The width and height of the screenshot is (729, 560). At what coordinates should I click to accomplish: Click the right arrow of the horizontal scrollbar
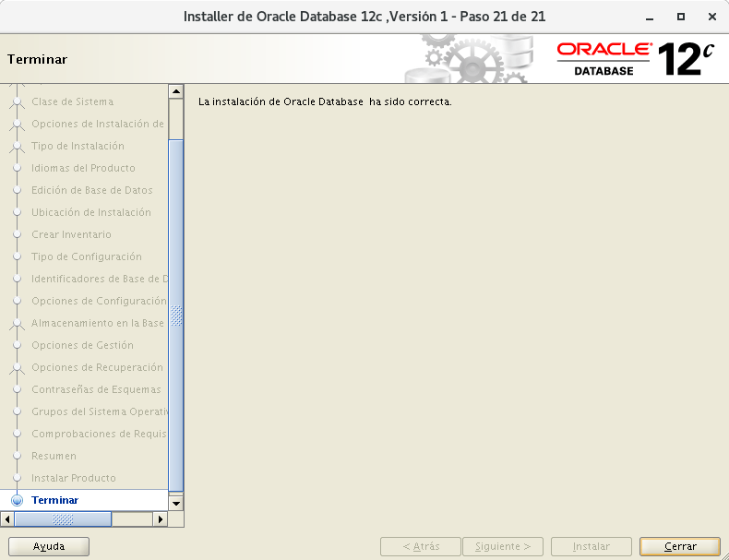tap(160, 519)
